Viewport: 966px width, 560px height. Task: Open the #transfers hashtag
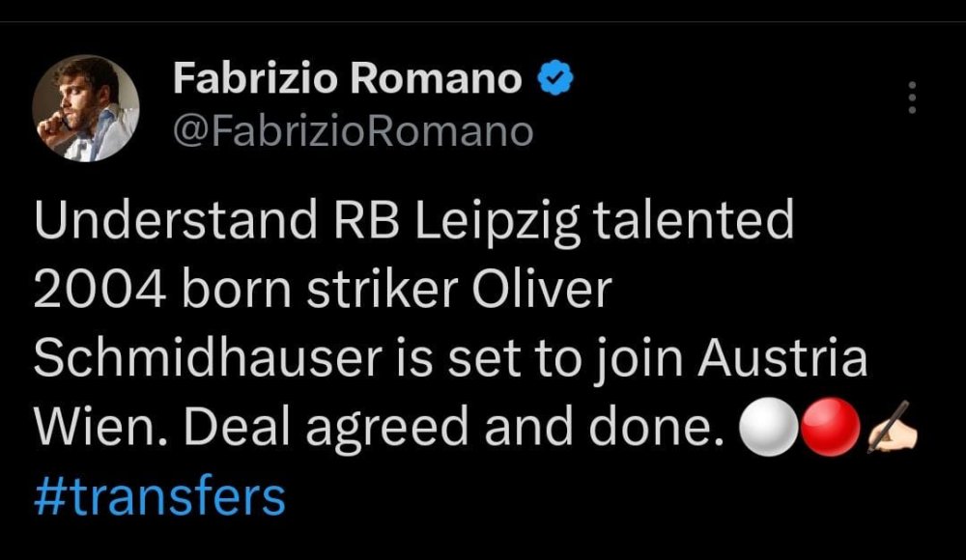[x=159, y=497]
